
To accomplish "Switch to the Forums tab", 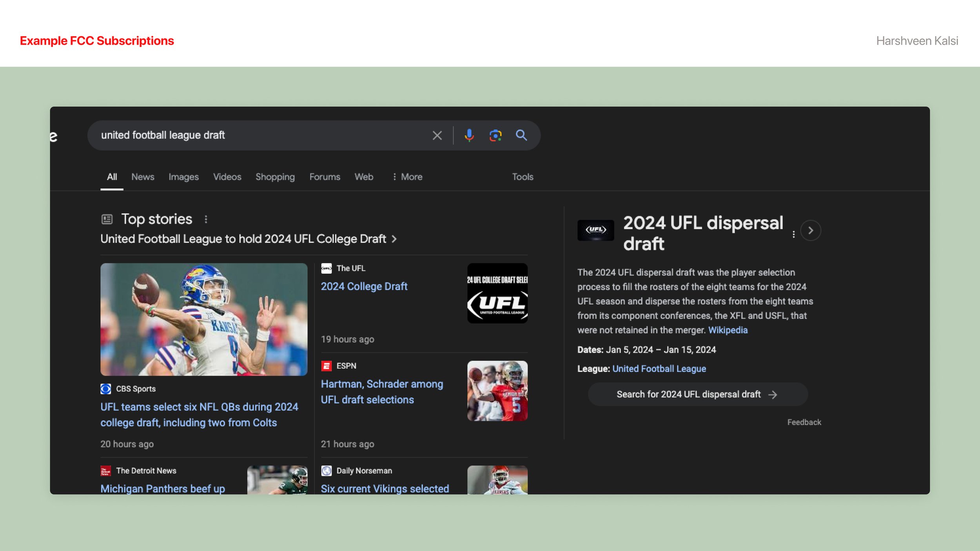I will click(325, 177).
